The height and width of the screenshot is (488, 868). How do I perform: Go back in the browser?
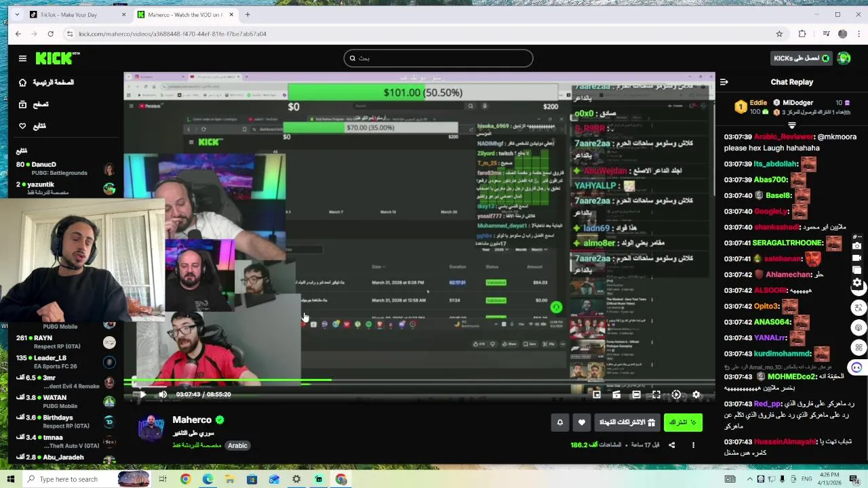click(18, 34)
